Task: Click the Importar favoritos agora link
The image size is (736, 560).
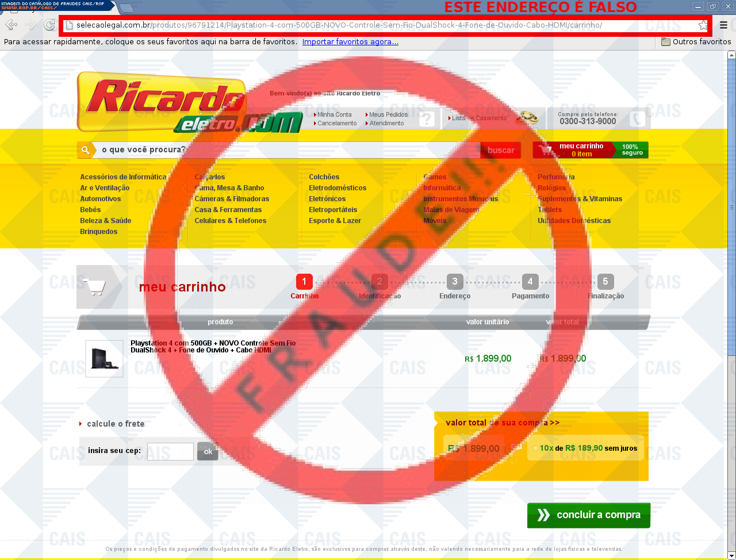Action: point(350,42)
